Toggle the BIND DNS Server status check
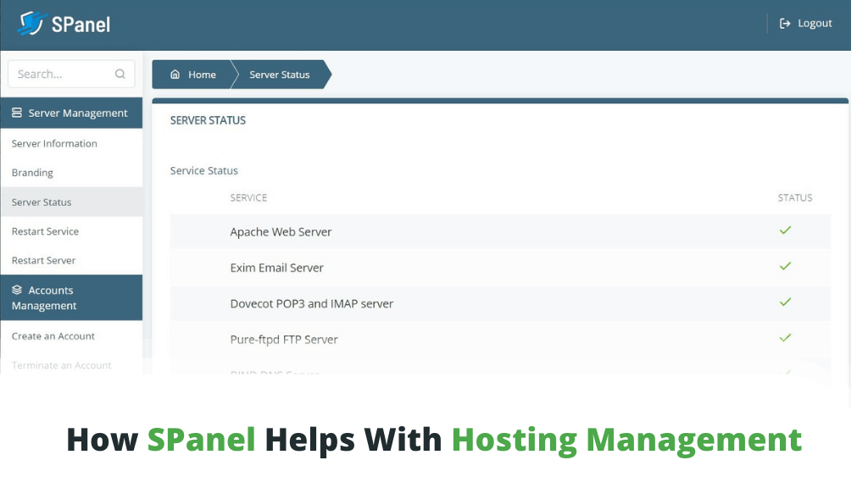 (785, 371)
